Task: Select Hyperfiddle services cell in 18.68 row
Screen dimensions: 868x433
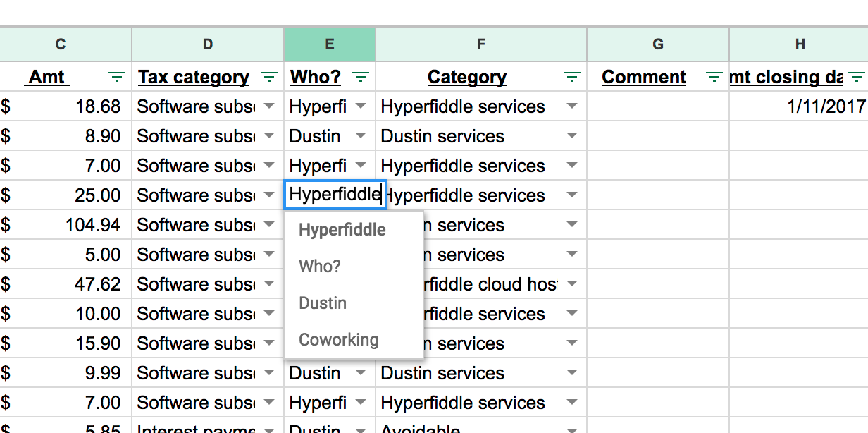Action: [x=481, y=106]
